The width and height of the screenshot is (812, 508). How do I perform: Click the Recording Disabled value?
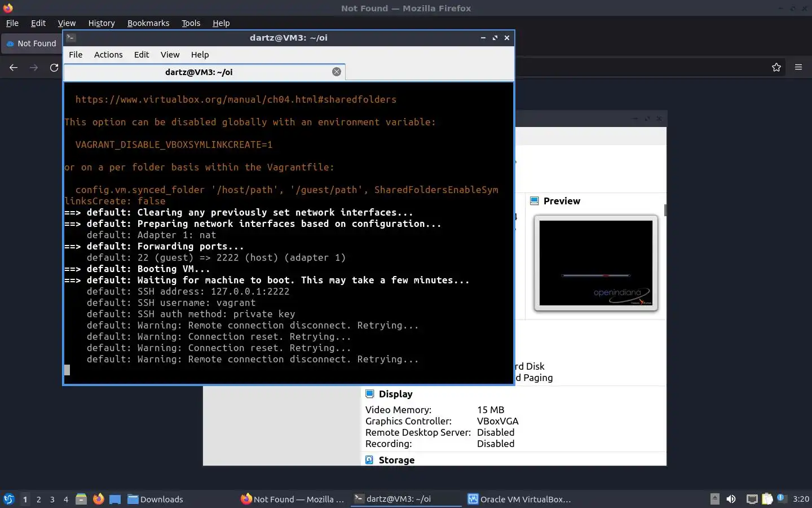[x=496, y=444]
